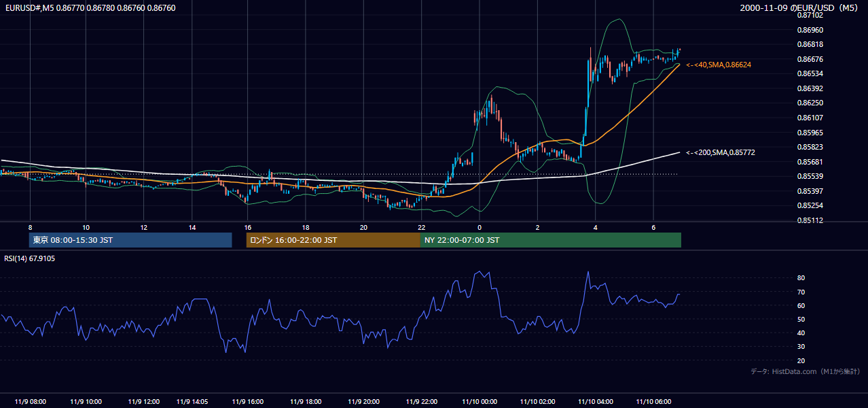
Task: Click the RSI scale value 40
Action: [x=801, y=333]
